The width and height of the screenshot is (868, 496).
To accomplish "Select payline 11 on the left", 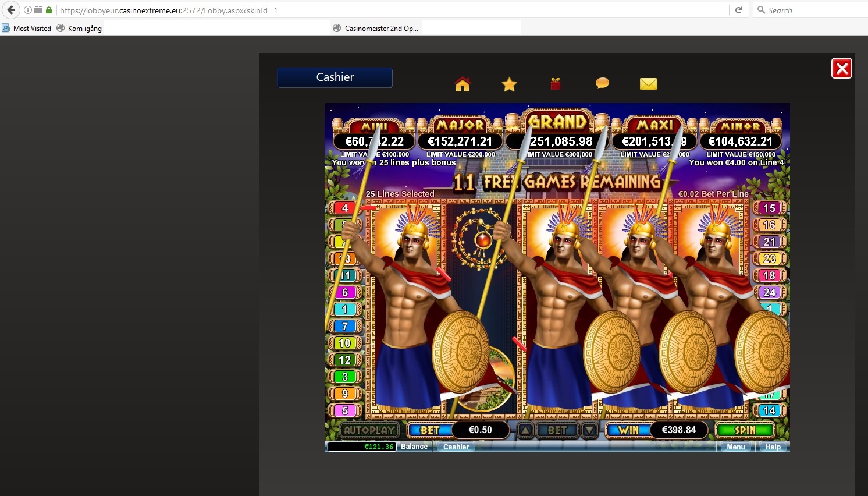I will [345, 275].
